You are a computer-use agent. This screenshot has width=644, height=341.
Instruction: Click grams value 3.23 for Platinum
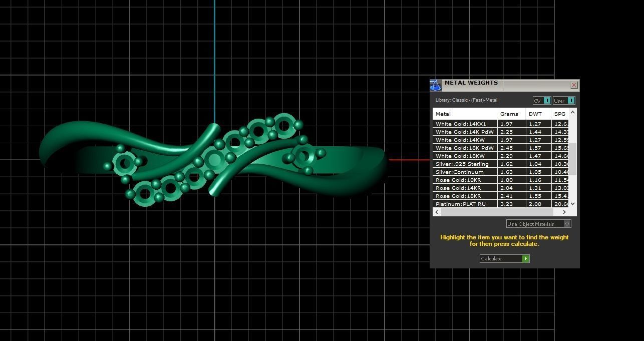point(506,204)
